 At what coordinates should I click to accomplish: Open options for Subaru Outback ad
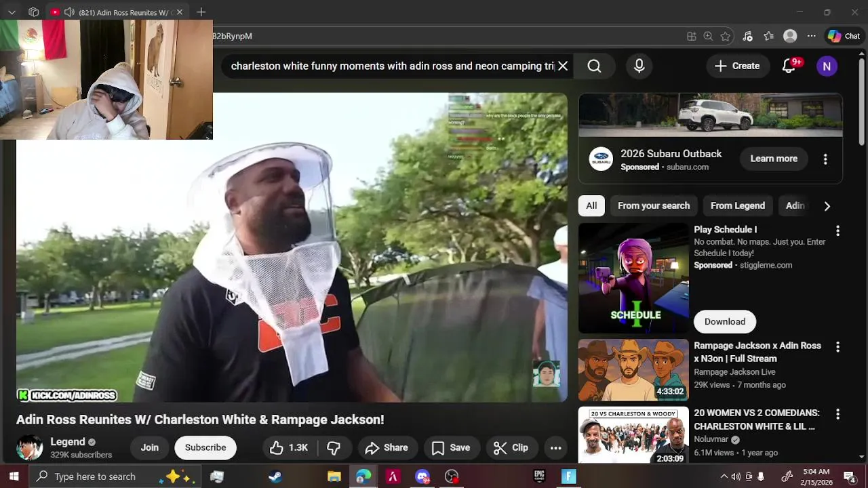(825, 159)
